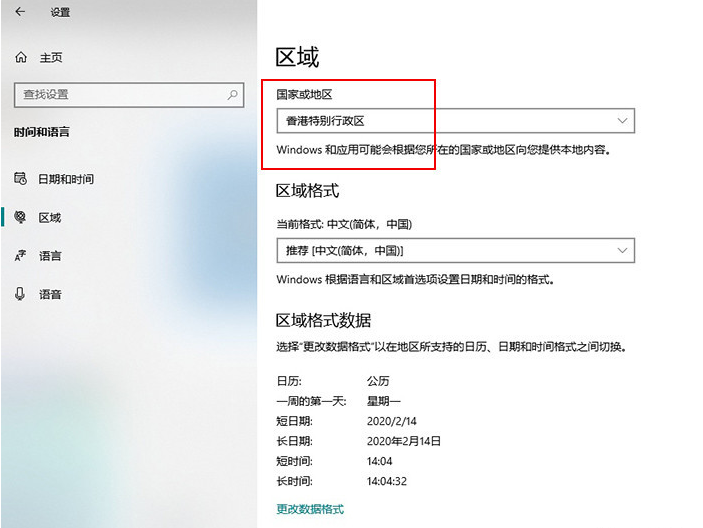
Task: Click the back arrow in Settings
Action: click(x=20, y=12)
